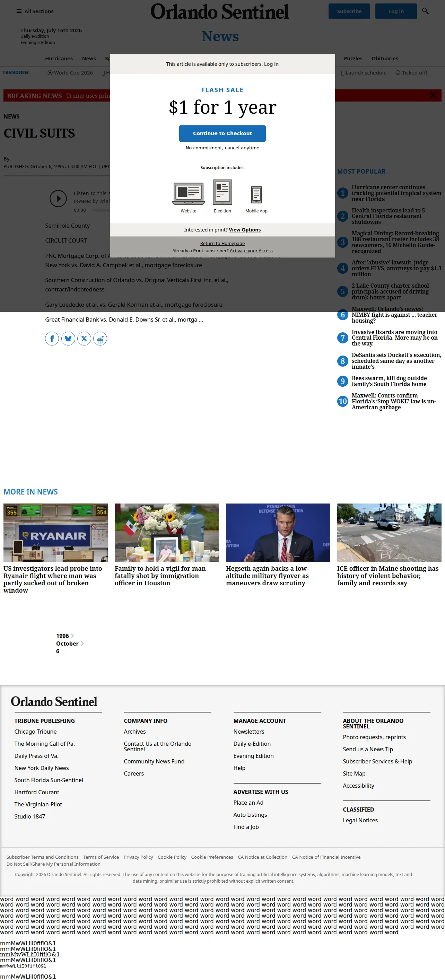The width and height of the screenshot is (445, 980).
Task: Click the Website laptop icon in subscription offer
Action: [188, 194]
